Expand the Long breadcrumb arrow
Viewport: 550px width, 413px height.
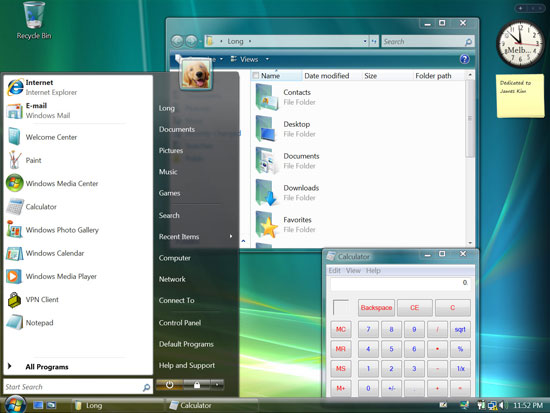[250, 41]
